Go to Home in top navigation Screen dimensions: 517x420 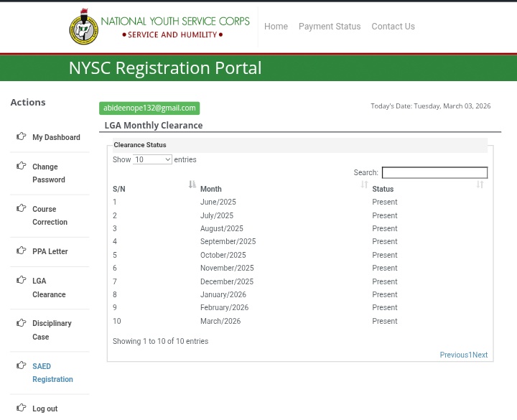click(x=276, y=27)
